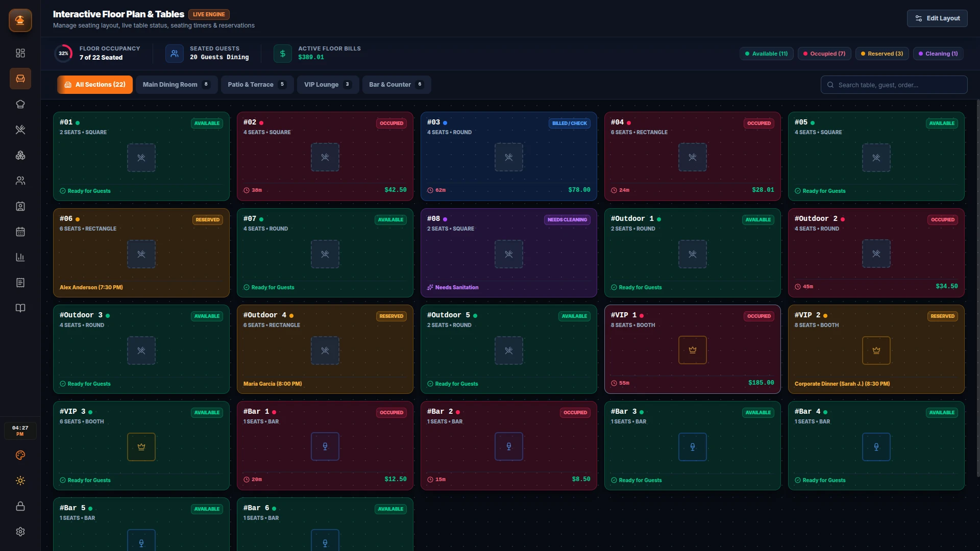Click the orange app logo
The height and width of the screenshot is (551, 980).
click(x=20, y=20)
